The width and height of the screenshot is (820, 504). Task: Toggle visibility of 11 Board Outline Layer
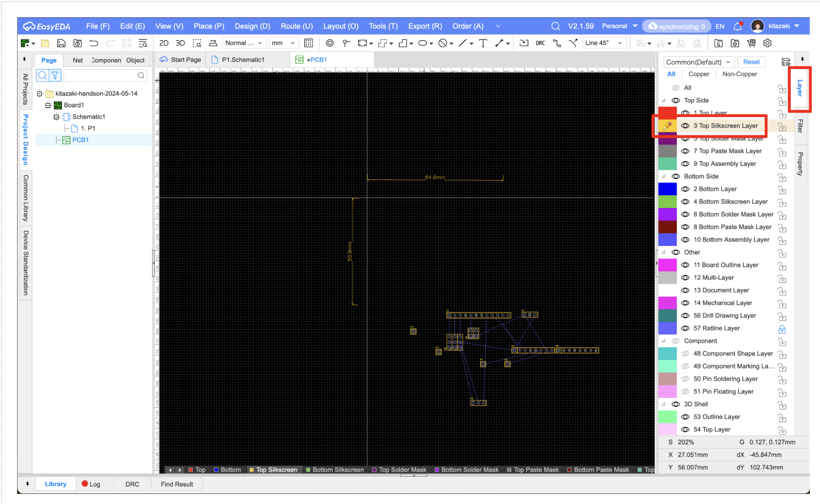685,265
